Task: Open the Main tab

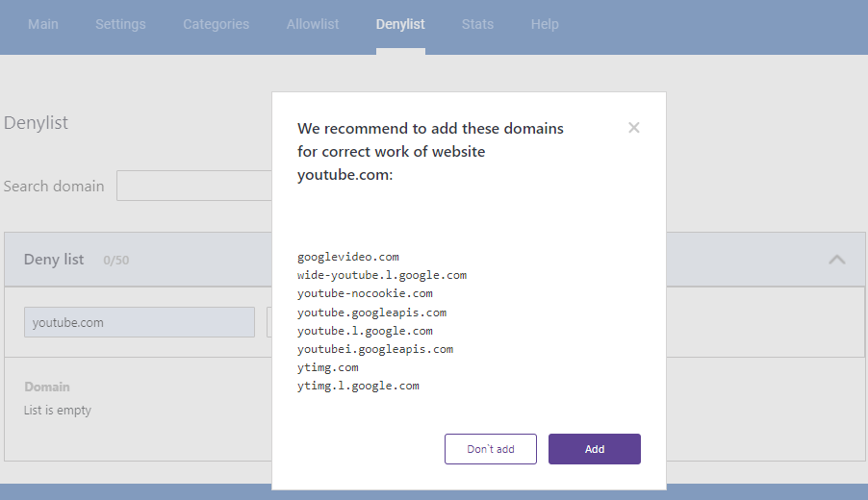Action: point(43,24)
